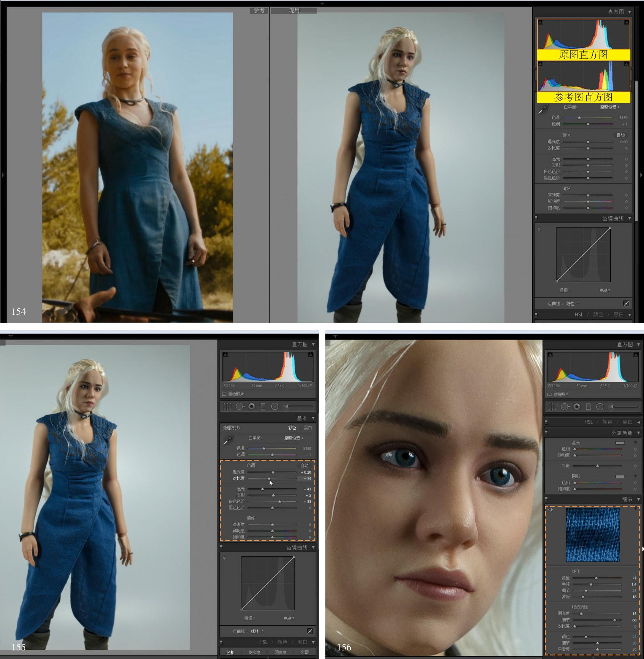Toggle shadow clipping triangle in full-figure edit histogram

(225, 354)
